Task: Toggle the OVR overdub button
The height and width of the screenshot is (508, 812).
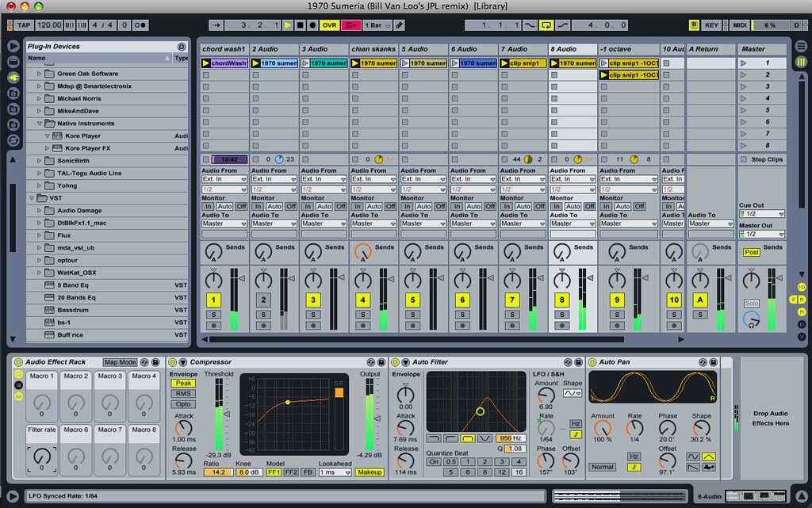Action: pos(329,25)
